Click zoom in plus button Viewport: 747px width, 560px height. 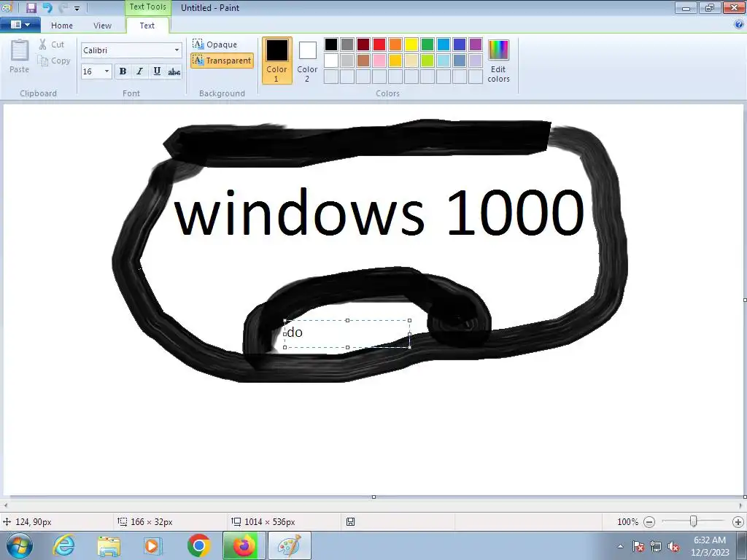tap(738, 522)
